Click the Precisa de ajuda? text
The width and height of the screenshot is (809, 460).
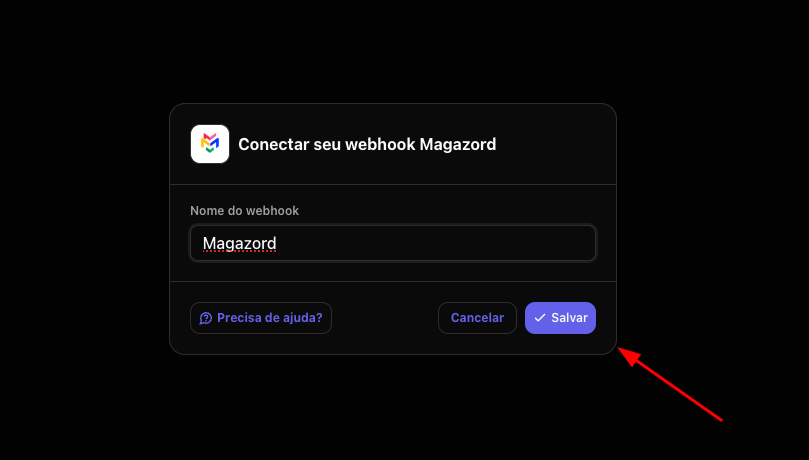point(270,318)
